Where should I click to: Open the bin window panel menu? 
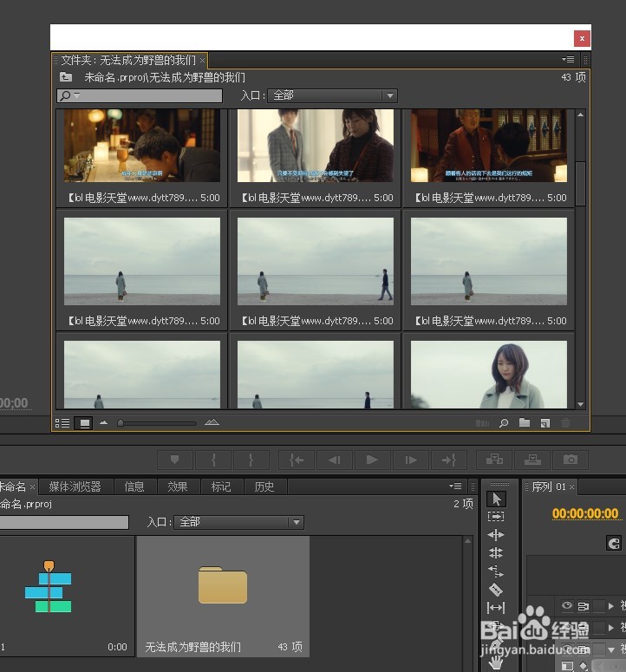(x=568, y=59)
